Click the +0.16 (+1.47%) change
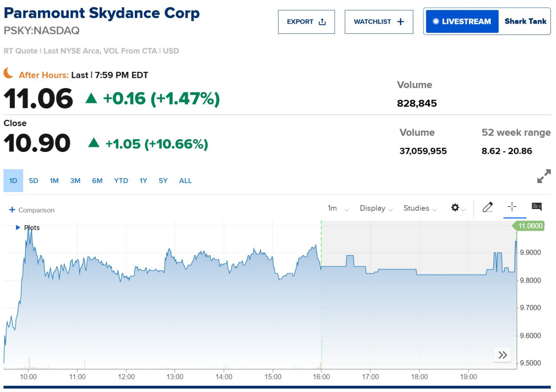The width and height of the screenshot is (556, 392). point(161,98)
